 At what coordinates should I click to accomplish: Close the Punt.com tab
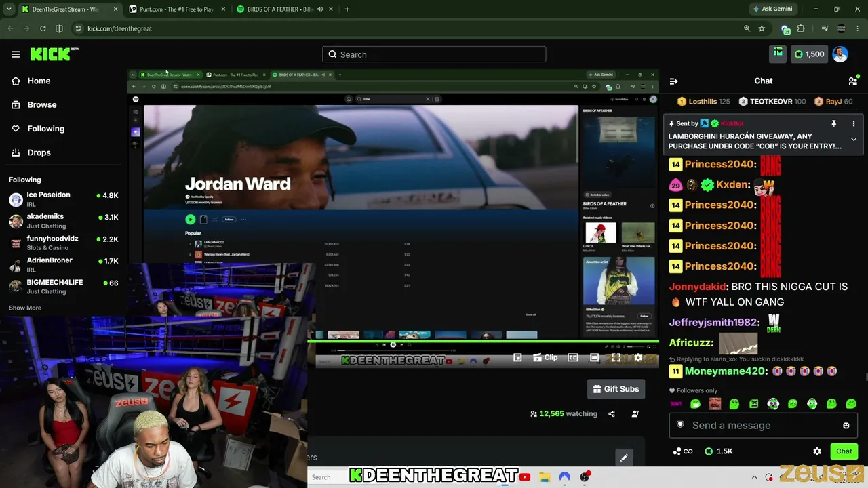(x=222, y=9)
